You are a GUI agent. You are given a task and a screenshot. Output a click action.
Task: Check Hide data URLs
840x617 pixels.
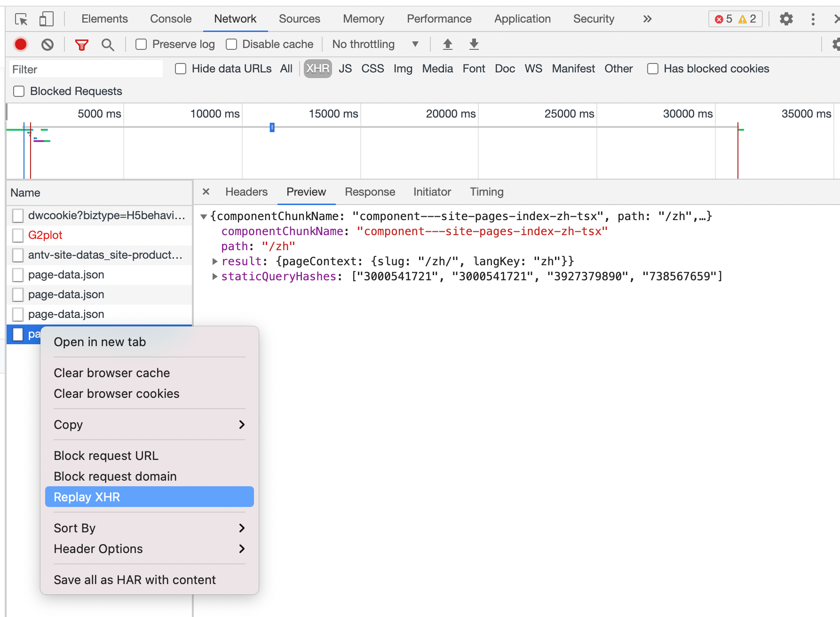pos(181,69)
